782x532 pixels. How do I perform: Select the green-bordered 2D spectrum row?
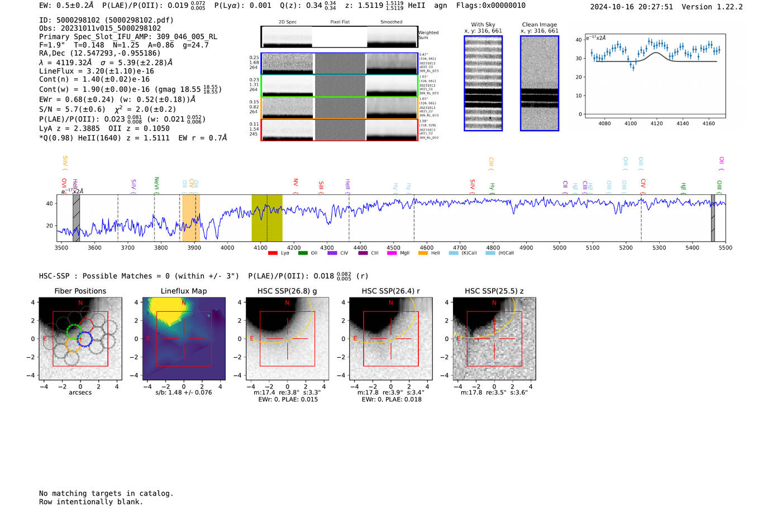click(339, 86)
